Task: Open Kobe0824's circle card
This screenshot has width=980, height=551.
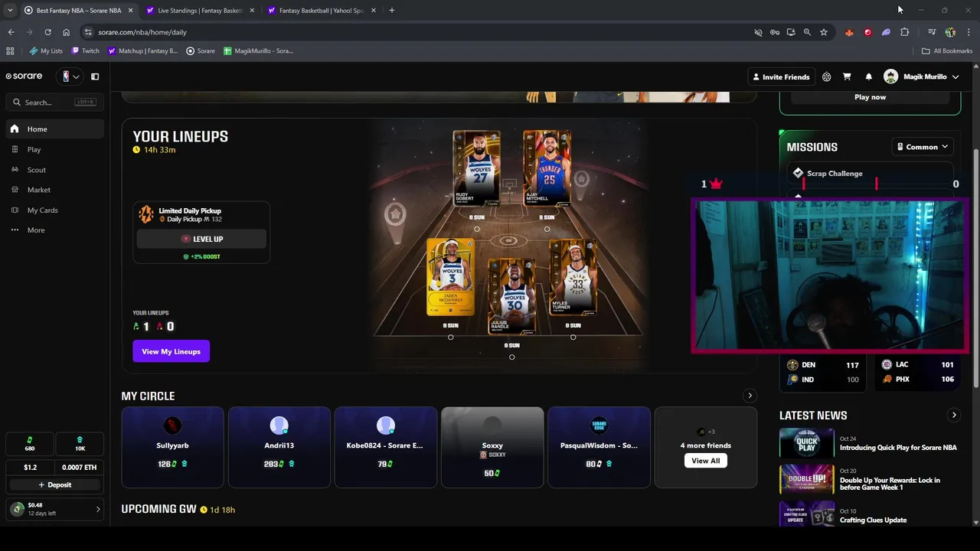Action: point(385,448)
